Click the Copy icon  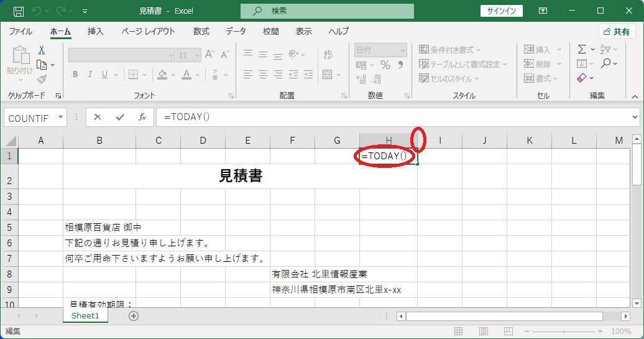click(42, 65)
